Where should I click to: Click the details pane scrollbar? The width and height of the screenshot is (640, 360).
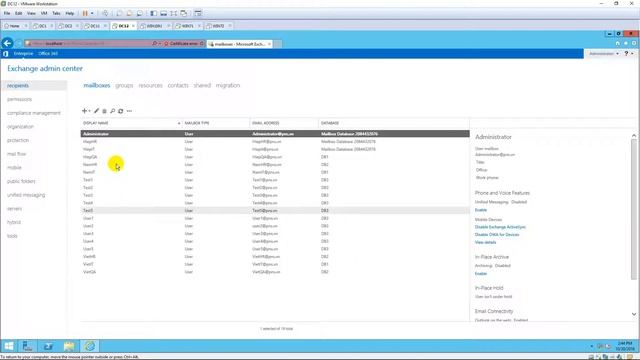[633, 209]
